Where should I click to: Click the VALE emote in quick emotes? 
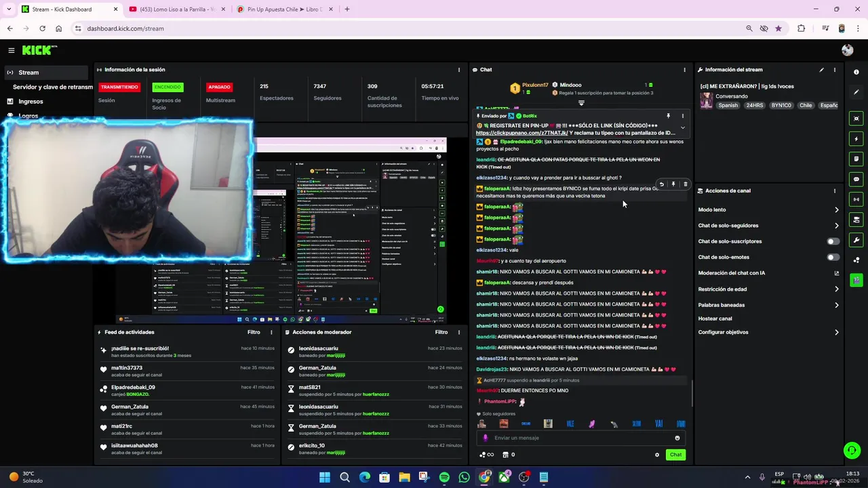pos(570,424)
